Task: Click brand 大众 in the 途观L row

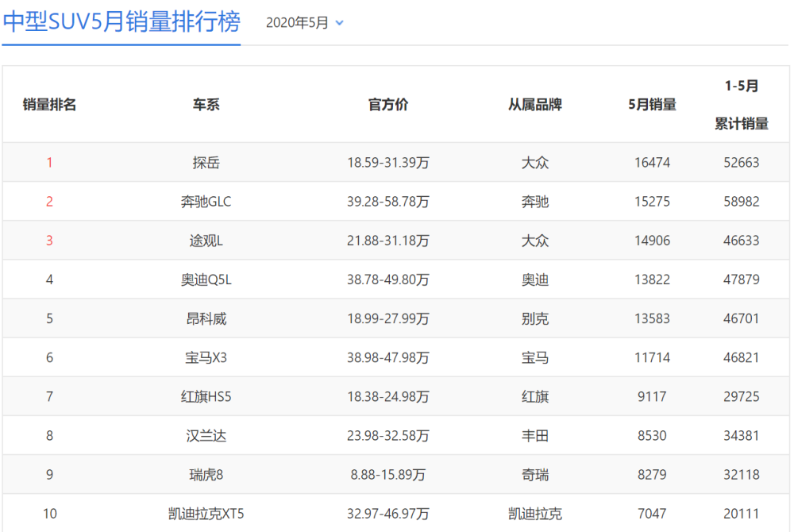Action: [x=535, y=241]
